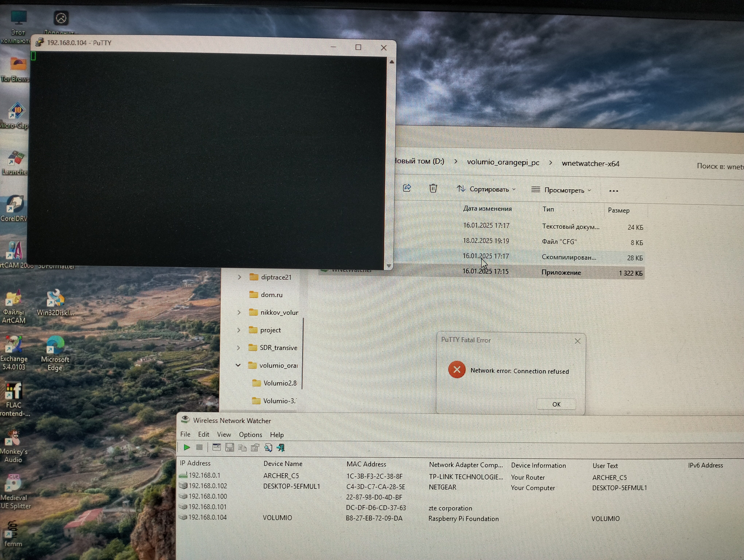Open the Help menu in Network Watcher
The image size is (744, 560).
[277, 435]
